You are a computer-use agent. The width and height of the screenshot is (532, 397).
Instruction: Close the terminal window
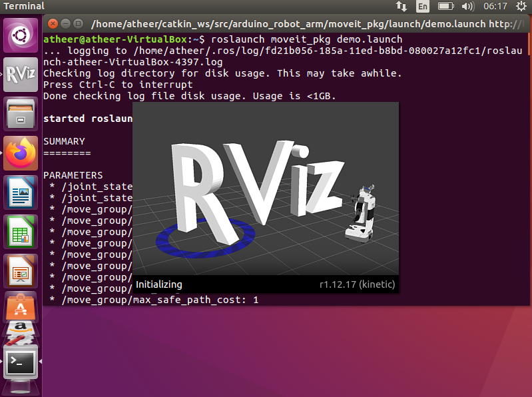click(x=53, y=24)
